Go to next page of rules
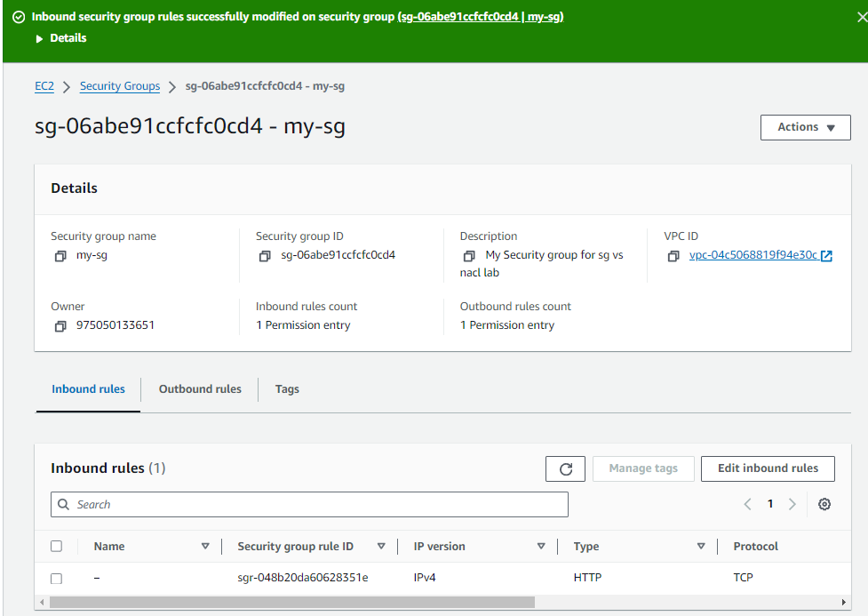The height and width of the screenshot is (616, 868). tap(792, 504)
